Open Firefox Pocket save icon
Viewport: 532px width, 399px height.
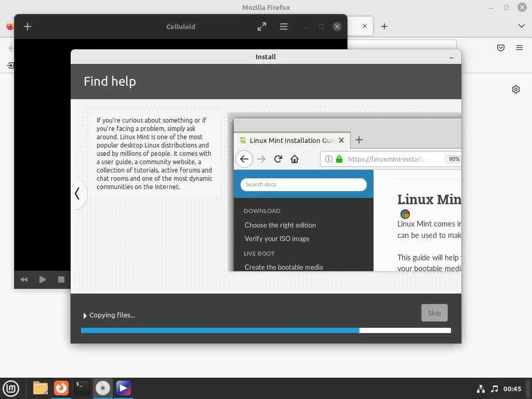501,48
